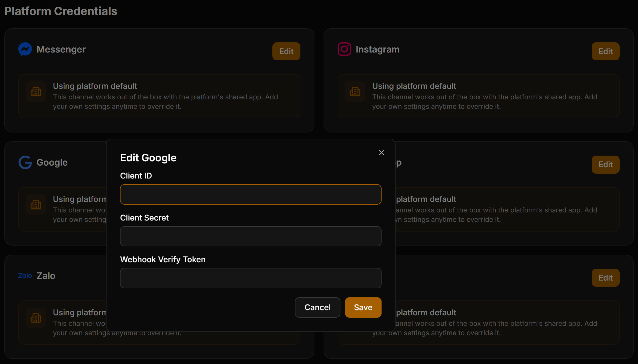The image size is (638, 364).
Task: Select 'Using platform default' in the Instagram card
Action: [x=414, y=86]
